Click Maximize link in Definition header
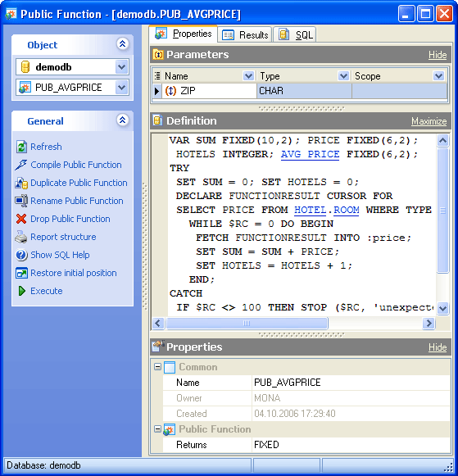 click(x=429, y=121)
